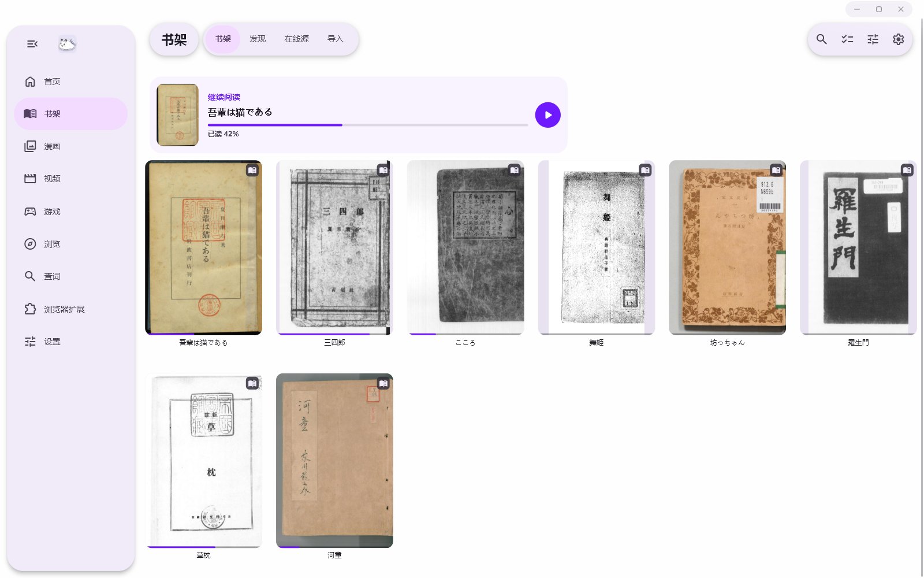This screenshot has width=924, height=578.
Task: Open the 浏览 browse section
Action: coord(70,244)
